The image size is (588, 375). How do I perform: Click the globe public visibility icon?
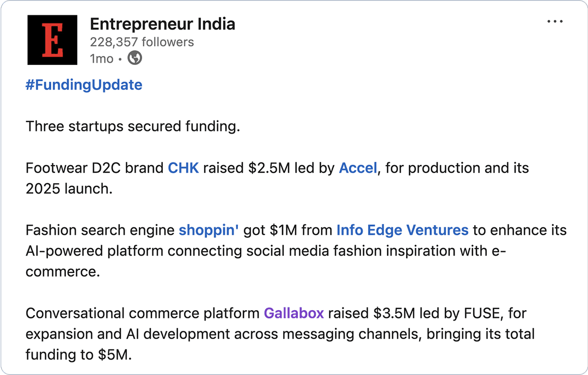pyautogui.click(x=134, y=58)
